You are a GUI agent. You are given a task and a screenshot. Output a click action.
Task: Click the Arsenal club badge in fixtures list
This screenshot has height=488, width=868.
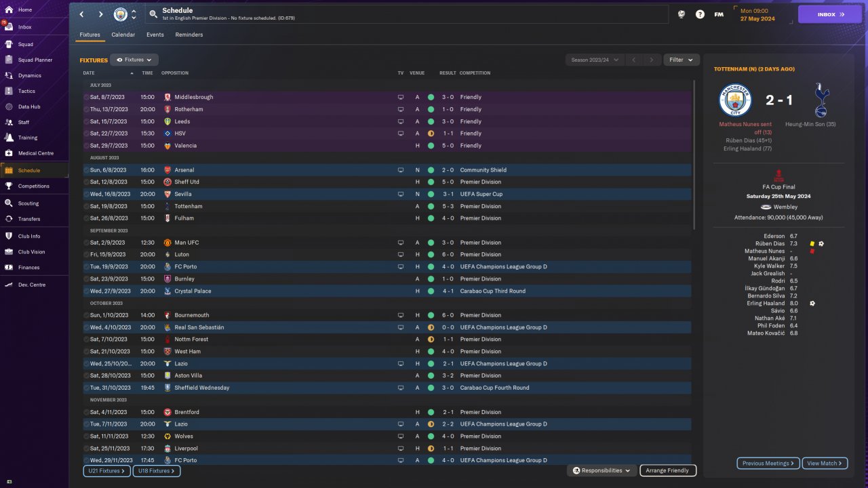[167, 170]
